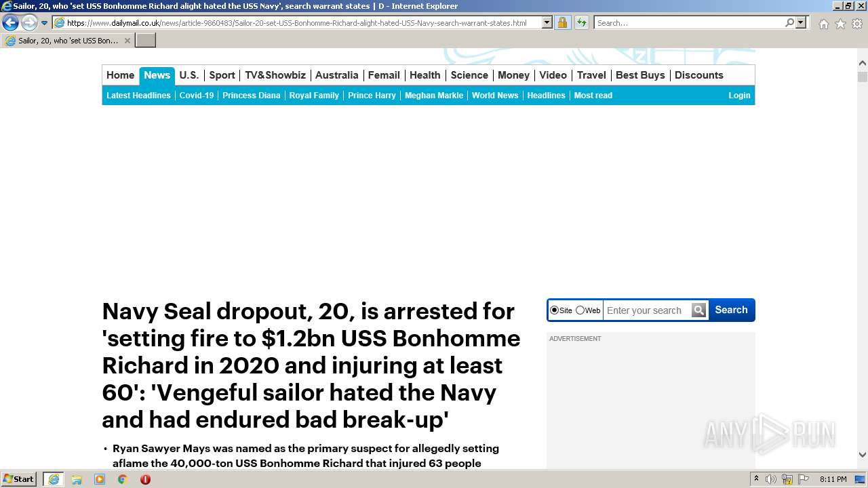Select the News navigation tab
Viewport: 868px width, 488px height.
tap(157, 75)
